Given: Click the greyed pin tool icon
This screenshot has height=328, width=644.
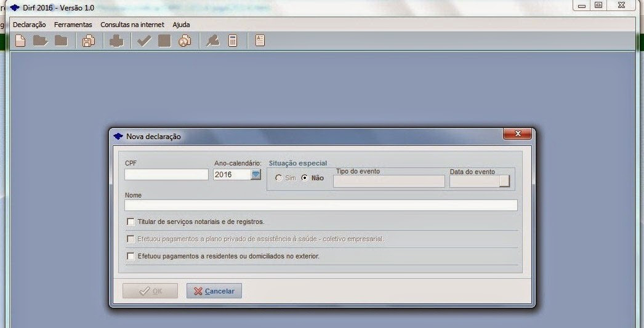Looking at the screenshot, I should click(x=213, y=41).
